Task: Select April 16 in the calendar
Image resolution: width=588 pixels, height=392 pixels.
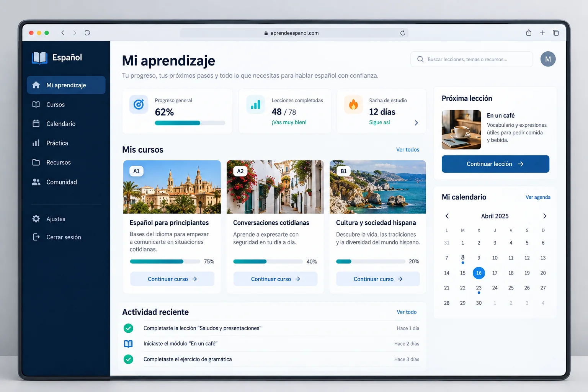Action: click(479, 273)
